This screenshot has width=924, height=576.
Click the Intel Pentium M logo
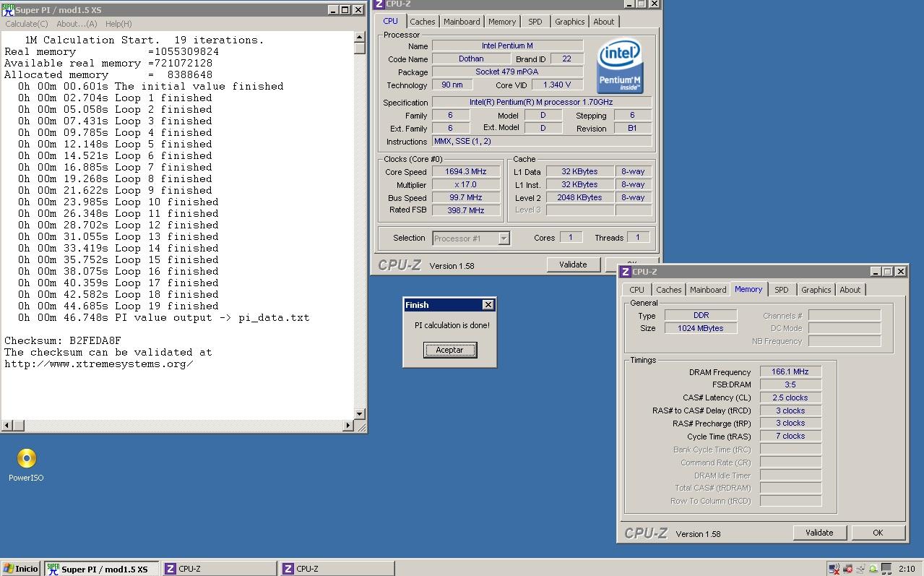click(620, 66)
